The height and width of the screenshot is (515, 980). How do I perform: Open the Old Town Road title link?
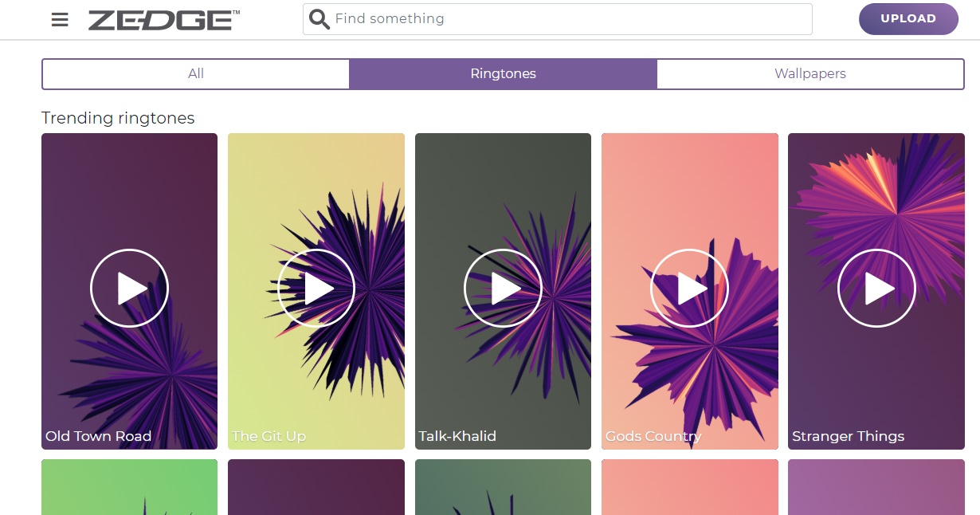98,436
